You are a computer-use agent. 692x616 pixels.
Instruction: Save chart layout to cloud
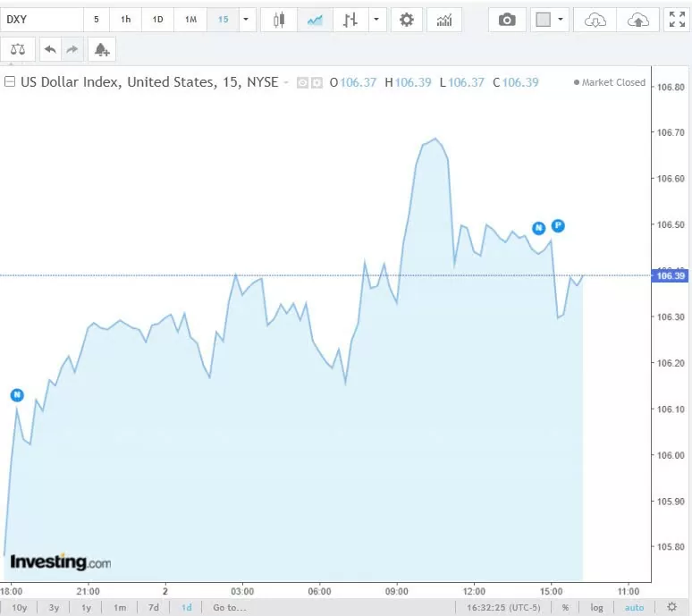(637, 19)
